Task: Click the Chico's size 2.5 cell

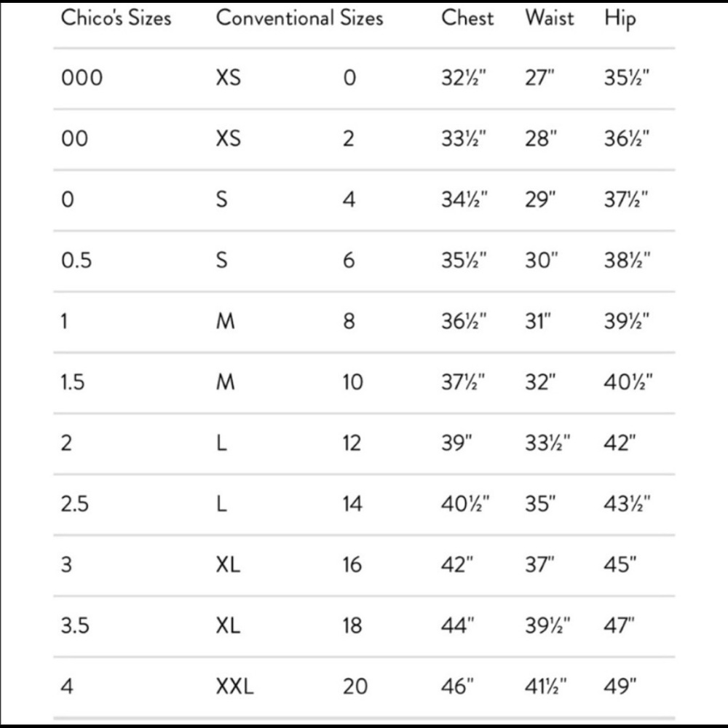Action: tap(76, 503)
